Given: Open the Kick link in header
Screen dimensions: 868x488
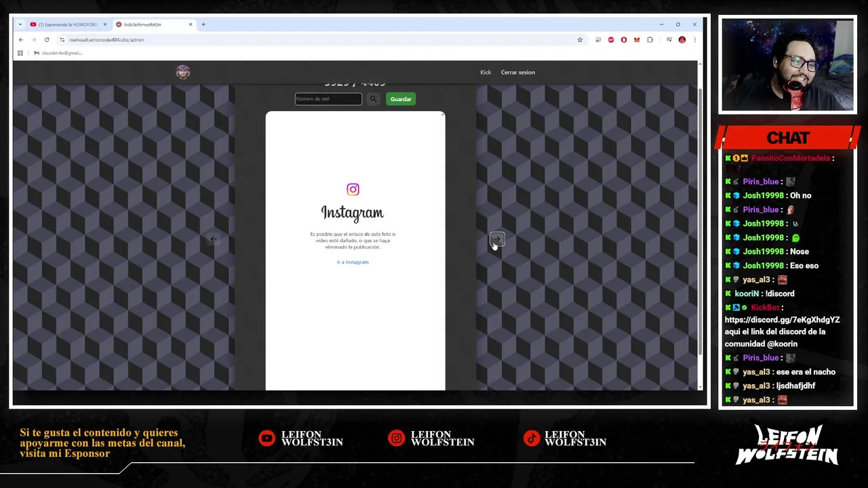Looking at the screenshot, I should 486,73.
